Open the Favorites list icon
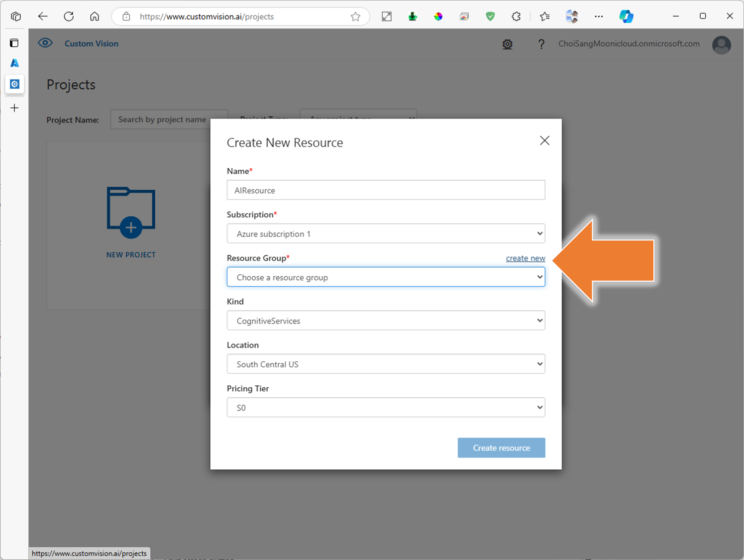The image size is (744, 560). (x=545, y=16)
